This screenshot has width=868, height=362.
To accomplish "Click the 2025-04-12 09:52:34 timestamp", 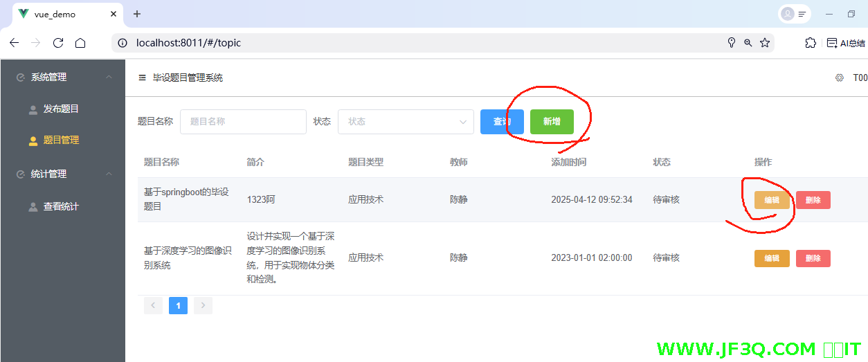I will click(592, 199).
